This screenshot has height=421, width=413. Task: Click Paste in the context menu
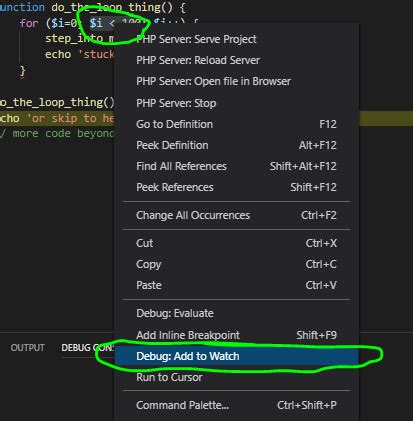tap(236, 285)
